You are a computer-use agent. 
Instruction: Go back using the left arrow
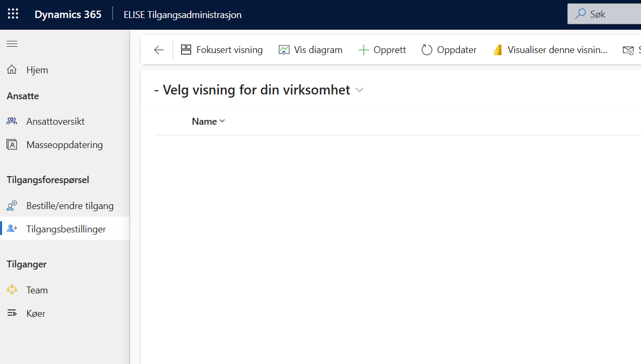point(159,50)
